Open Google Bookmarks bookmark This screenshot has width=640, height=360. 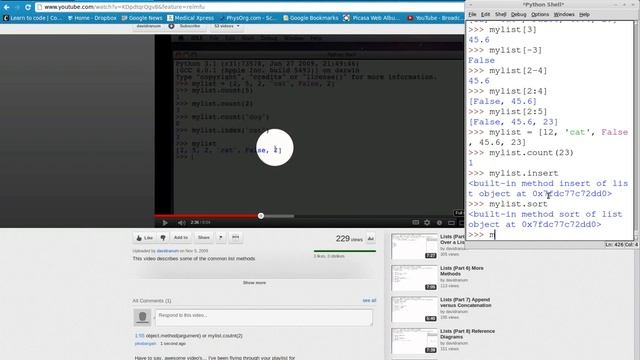point(311,18)
